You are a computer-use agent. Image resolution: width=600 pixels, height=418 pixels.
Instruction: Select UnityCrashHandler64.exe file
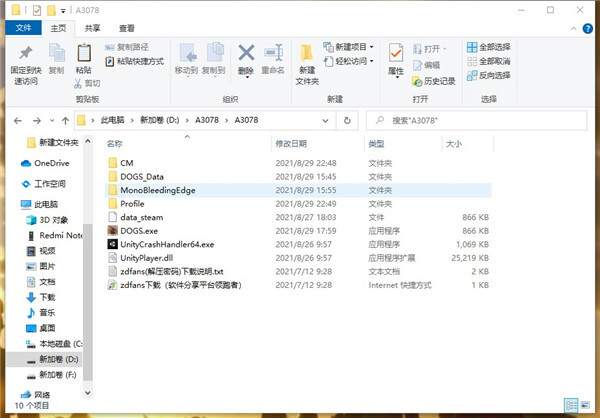[298, 244]
